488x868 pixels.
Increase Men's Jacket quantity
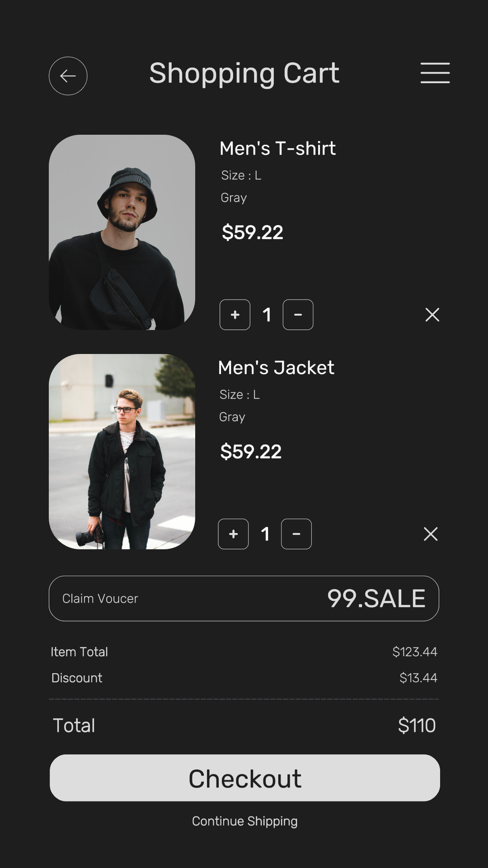(233, 534)
